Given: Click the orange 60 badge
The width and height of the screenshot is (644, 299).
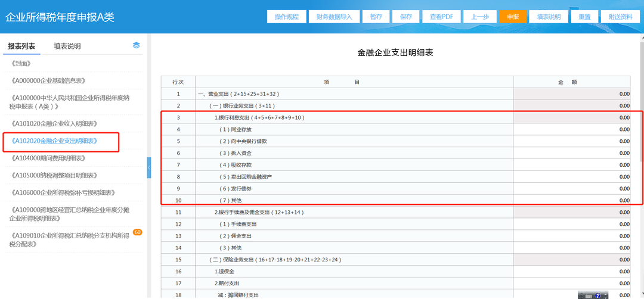Looking at the screenshot, I should tap(138, 232).
